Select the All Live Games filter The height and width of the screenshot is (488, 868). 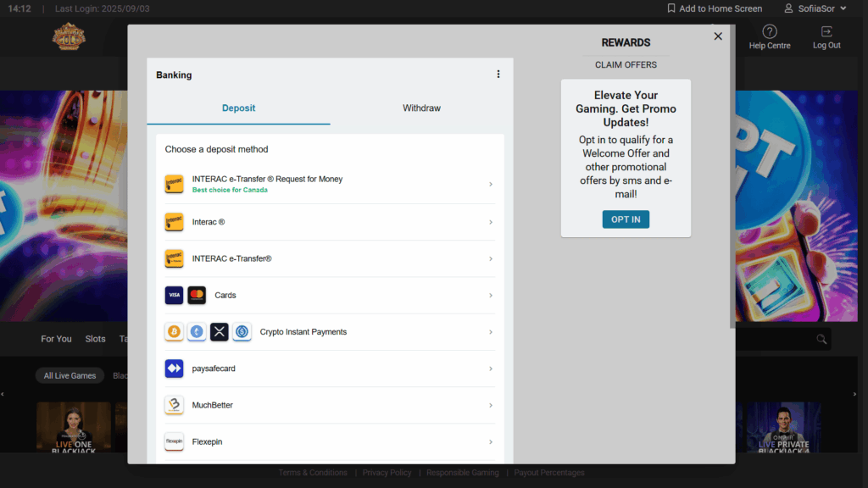(70, 375)
